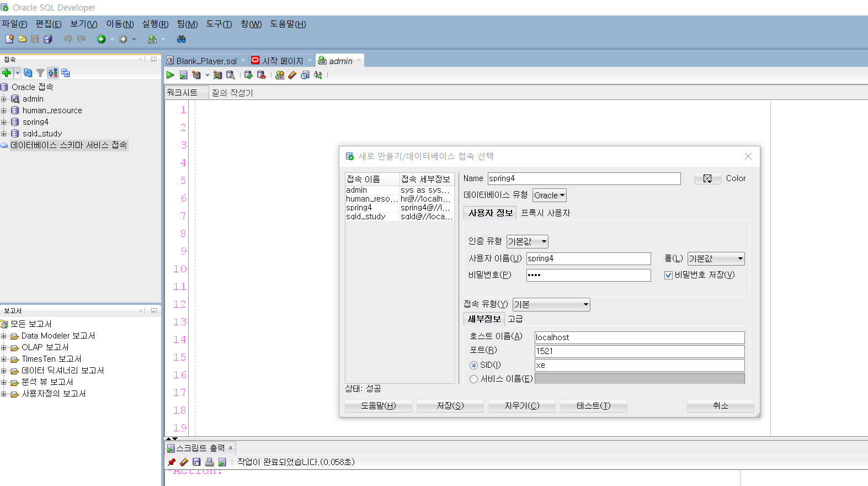Click the Help (도움말) button in the dialog

tap(379, 406)
